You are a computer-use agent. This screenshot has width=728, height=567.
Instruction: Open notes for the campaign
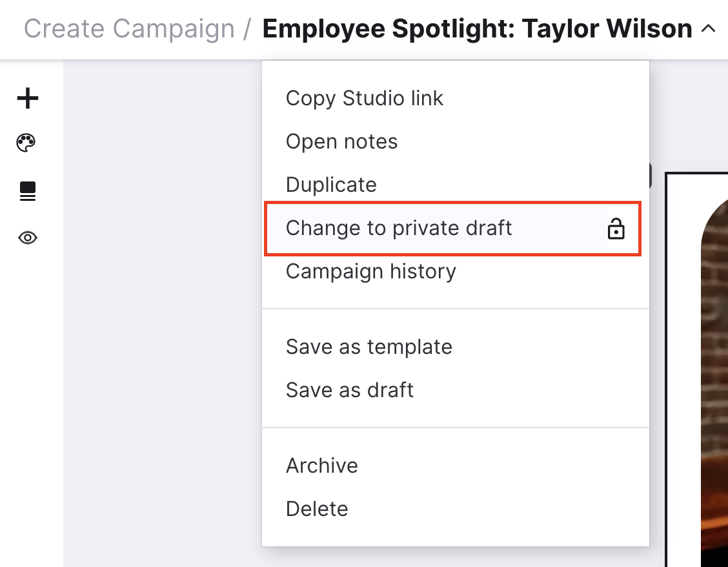pos(341,141)
